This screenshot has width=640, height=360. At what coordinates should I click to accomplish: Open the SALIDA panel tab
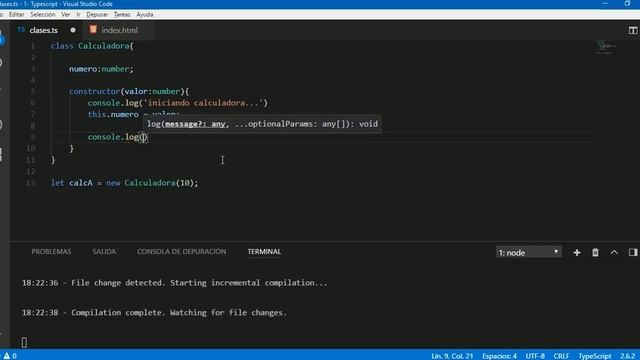(x=104, y=252)
